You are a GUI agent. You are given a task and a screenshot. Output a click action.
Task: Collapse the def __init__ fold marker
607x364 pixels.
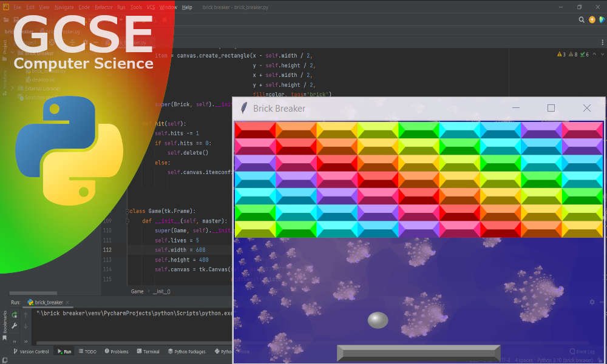(127, 221)
